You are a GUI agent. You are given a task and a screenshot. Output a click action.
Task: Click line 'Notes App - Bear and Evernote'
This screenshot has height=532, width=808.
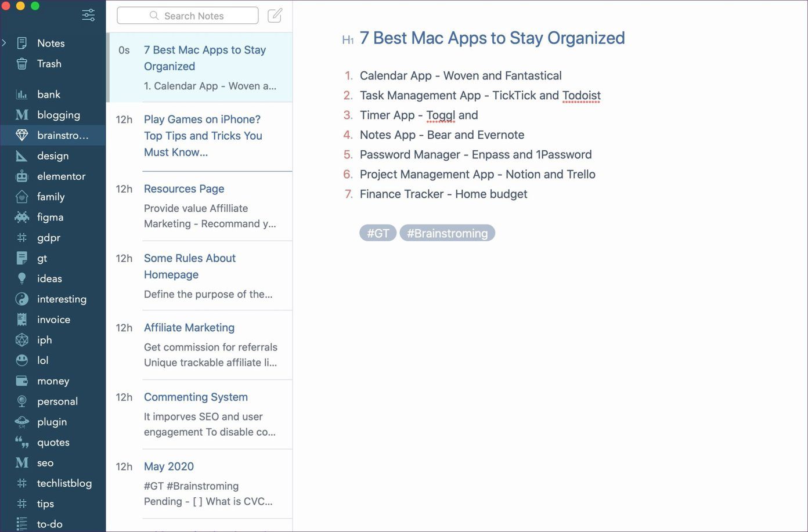point(442,135)
